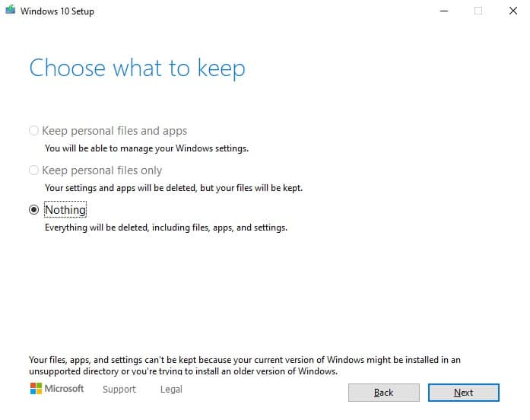Click the 'Keep personal files only' label text
The image size is (530, 420).
[x=102, y=170]
